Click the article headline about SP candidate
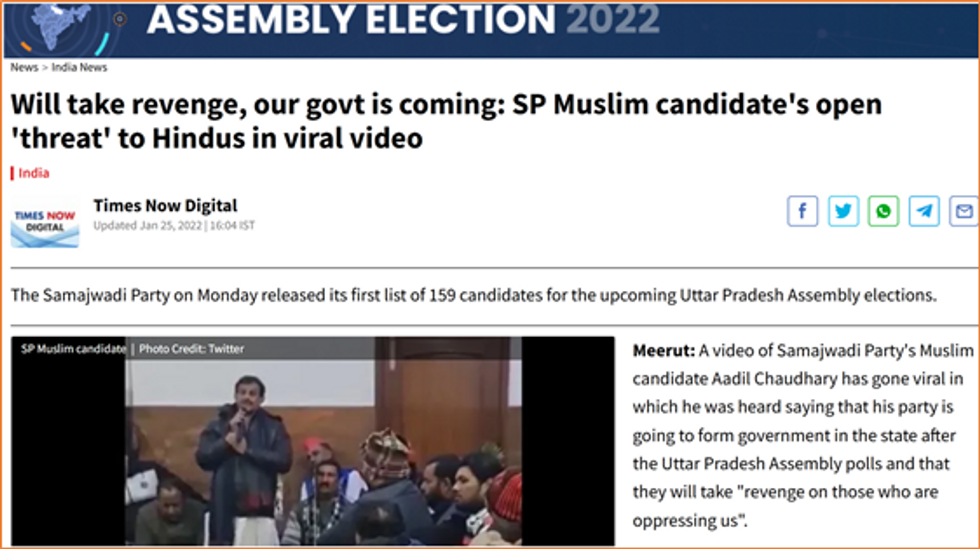The image size is (980, 549). click(446, 121)
